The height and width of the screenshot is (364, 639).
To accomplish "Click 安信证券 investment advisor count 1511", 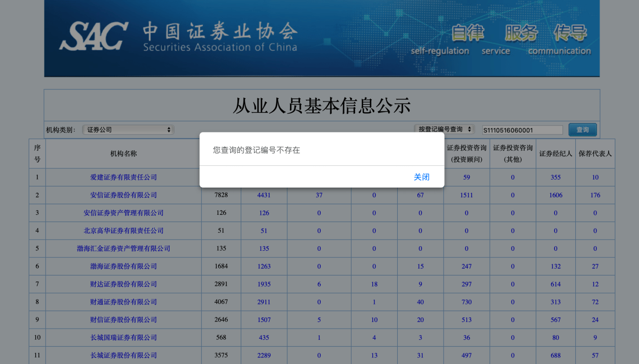I will coord(466,195).
